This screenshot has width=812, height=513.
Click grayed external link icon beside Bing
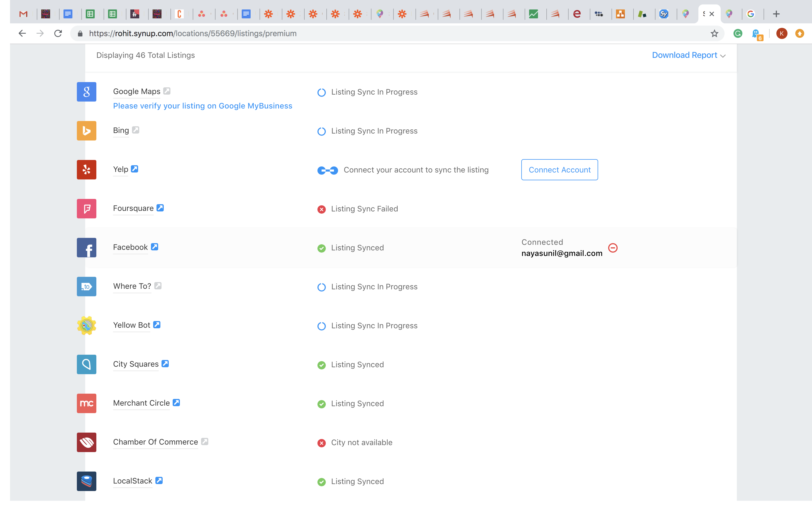[x=136, y=130]
